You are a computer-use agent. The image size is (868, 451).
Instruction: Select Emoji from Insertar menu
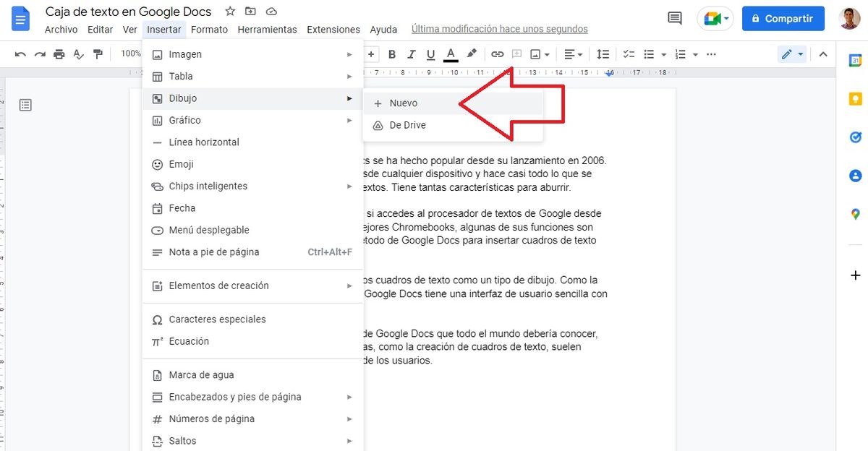click(252, 164)
